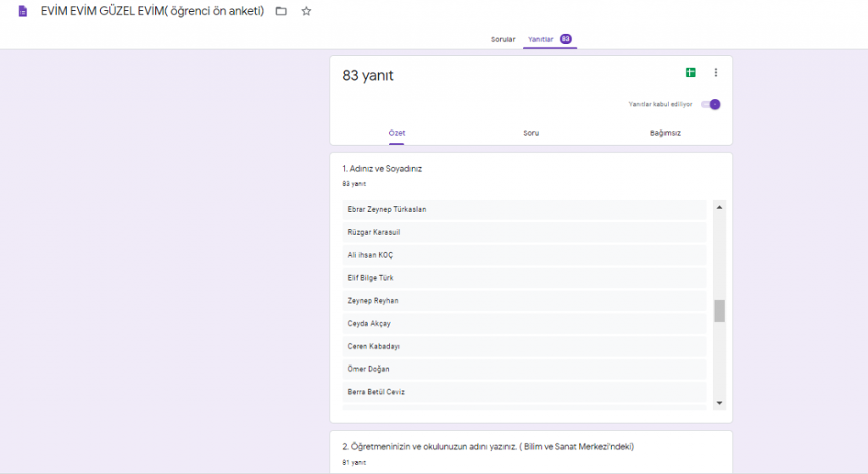This screenshot has height=474, width=868.
Task: Open the move to folder icon
Action: 281,12
